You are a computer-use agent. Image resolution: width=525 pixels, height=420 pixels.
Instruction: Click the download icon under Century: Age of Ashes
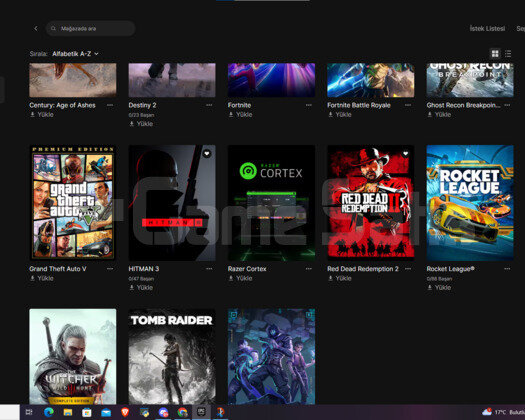(32, 115)
